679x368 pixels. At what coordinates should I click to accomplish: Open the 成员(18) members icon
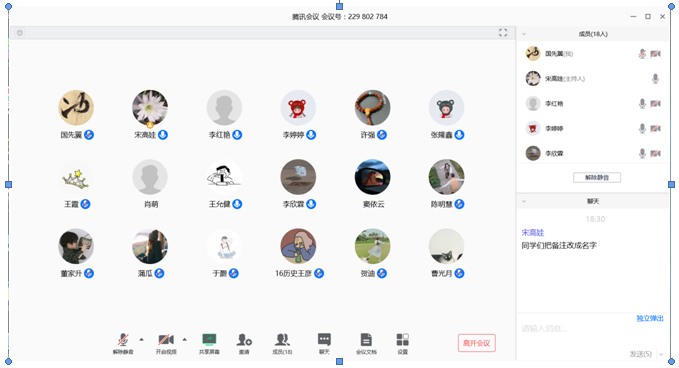[282, 340]
